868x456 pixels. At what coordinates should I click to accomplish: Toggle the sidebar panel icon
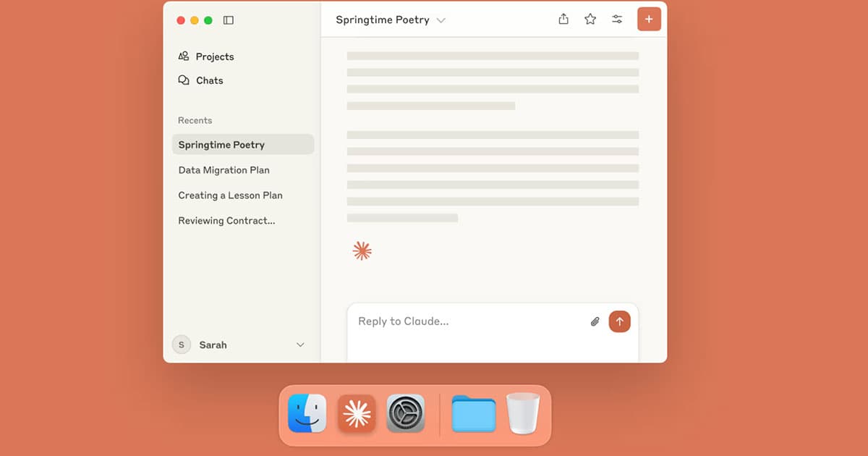229,20
